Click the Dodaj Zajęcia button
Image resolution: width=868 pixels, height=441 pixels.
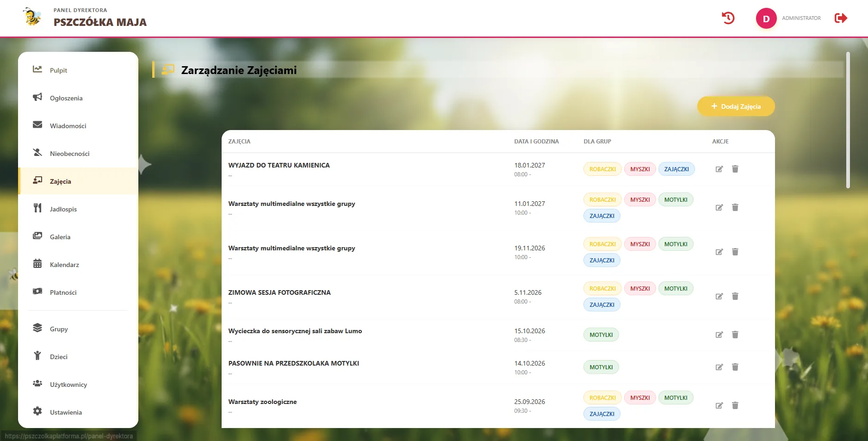(x=736, y=106)
